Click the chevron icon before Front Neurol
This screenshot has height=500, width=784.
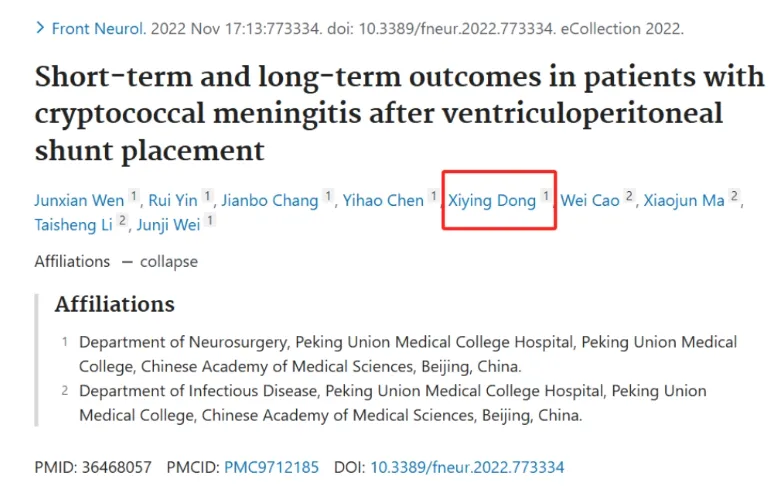pyautogui.click(x=40, y=28)
